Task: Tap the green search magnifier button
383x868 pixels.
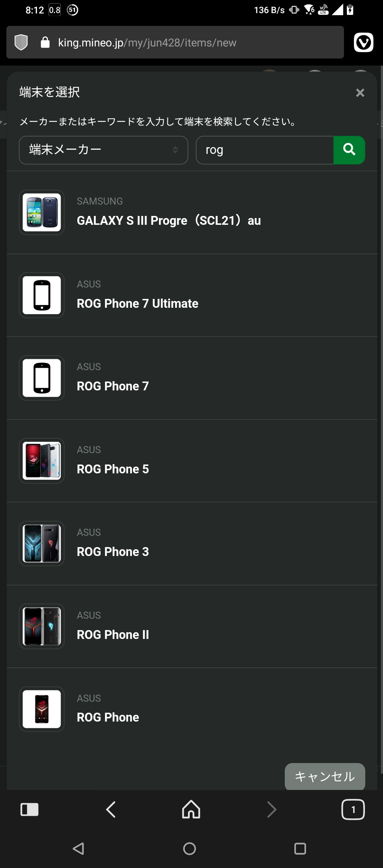Action: pos(349,150)
